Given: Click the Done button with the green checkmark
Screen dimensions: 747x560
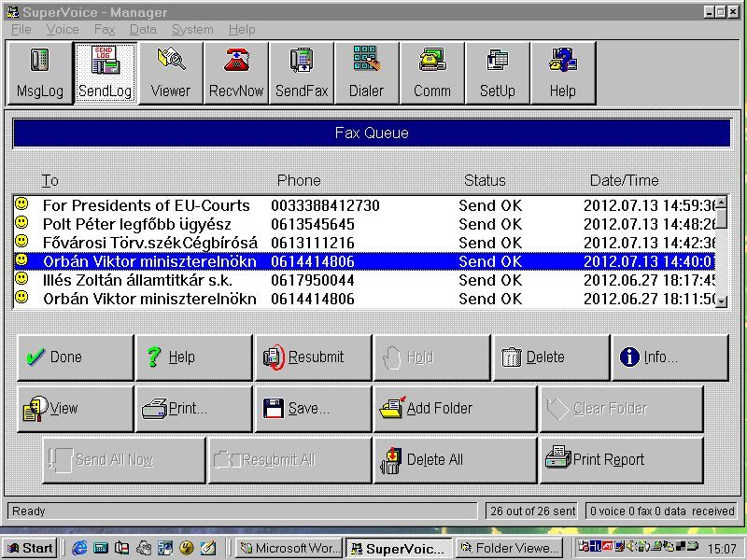Looking at the screenshot, I should (x=76, y=357).
